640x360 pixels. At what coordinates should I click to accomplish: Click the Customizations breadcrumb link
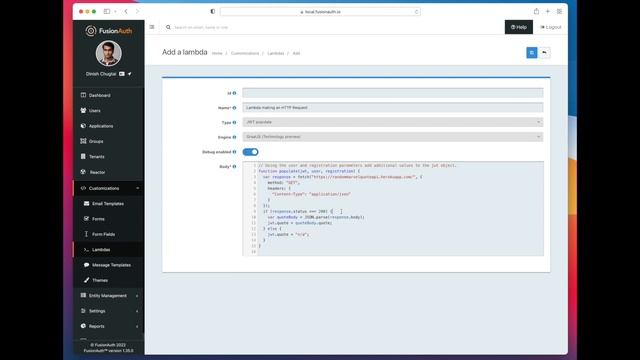click(245, 53)
